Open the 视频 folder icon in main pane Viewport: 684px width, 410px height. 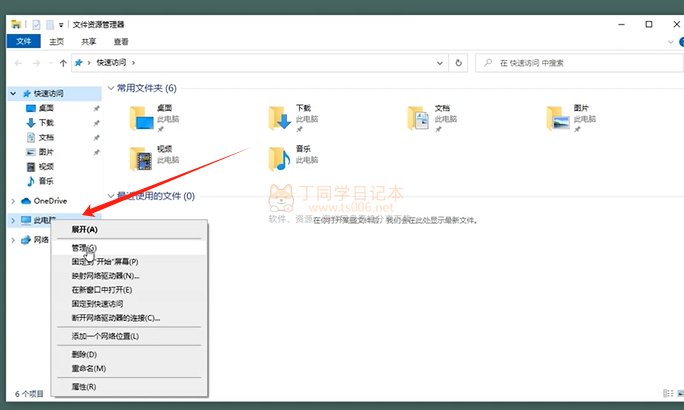point(141,159)
